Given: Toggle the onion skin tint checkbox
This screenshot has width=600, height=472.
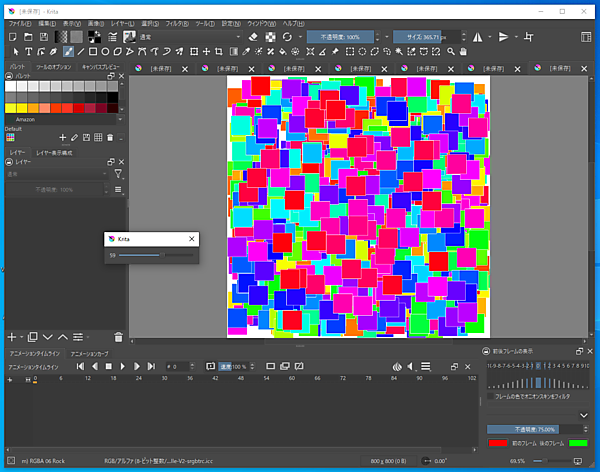Looking at the screenshot, I should click(x=490, y=396).
